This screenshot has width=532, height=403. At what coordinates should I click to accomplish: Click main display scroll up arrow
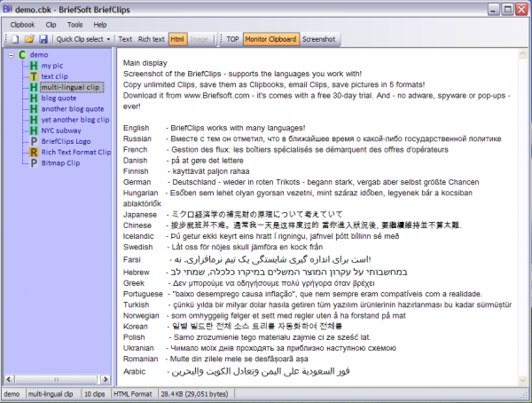[522, 53]
